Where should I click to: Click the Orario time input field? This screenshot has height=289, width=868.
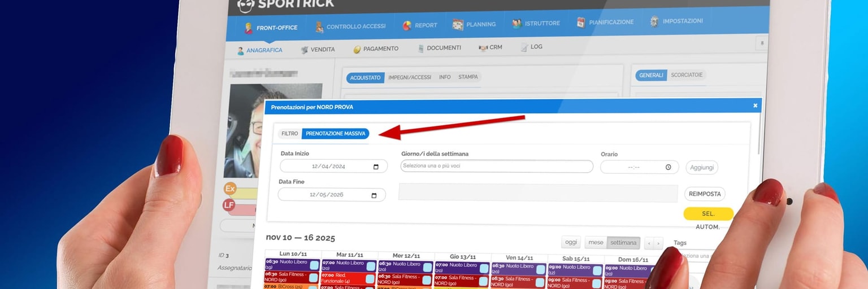639,167
